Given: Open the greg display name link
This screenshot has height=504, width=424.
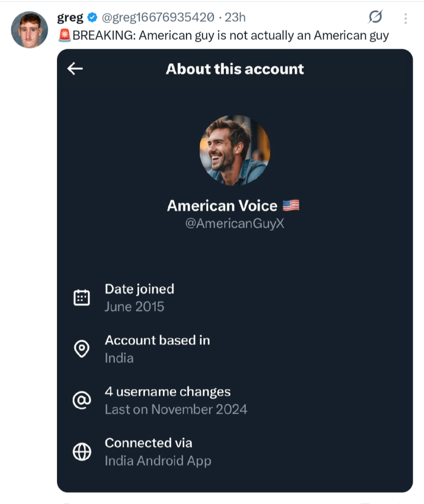Looking at the screenshot, I should (70, 18).
